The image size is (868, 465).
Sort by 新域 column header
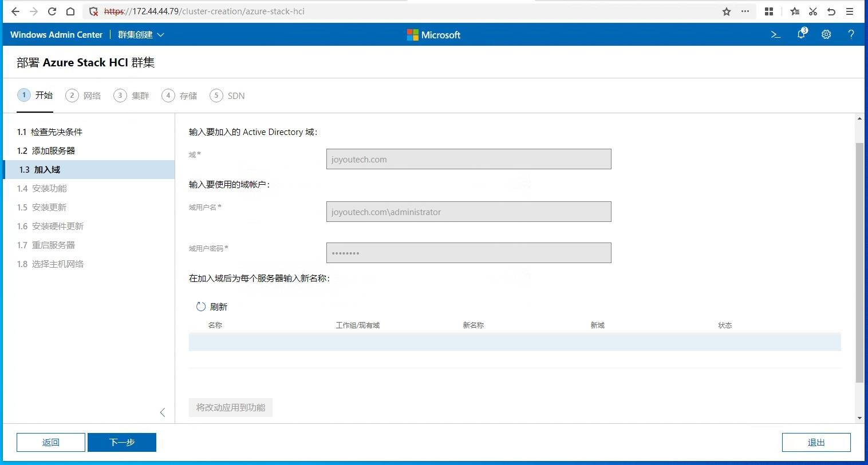(x=598, y=325)
